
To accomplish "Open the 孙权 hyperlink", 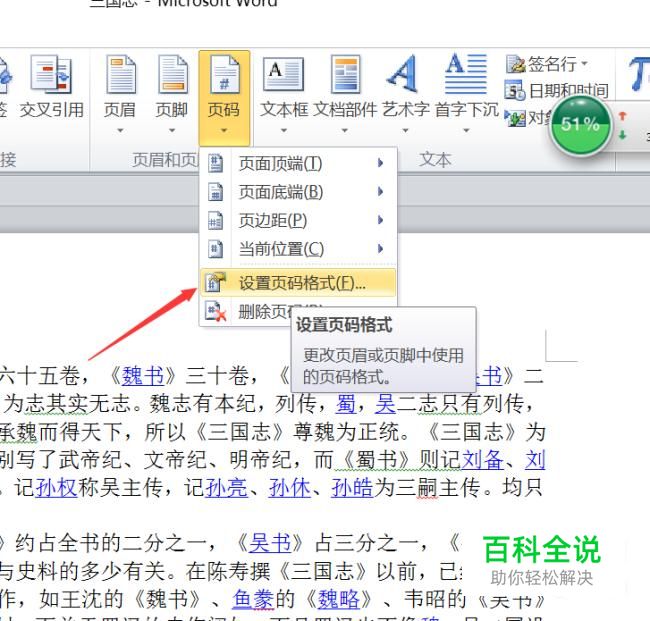I will (x=57, y=488).
